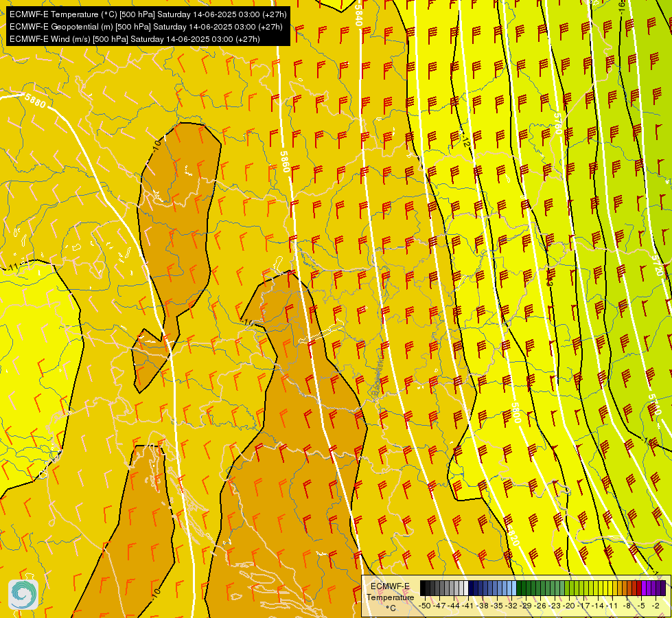
Task: Click the white swatch left of -41
Action: coord(466,588)
